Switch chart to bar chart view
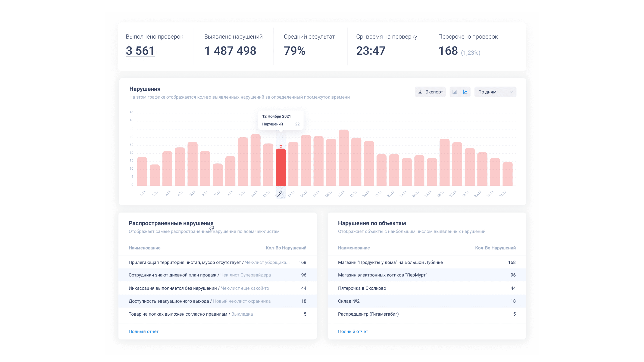644x362 pixels. click(x=454, y=92)
